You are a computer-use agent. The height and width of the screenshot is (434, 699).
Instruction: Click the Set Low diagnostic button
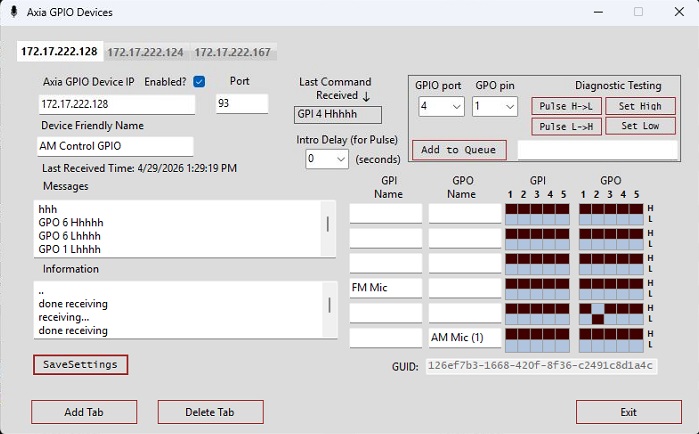click(640, 126)
